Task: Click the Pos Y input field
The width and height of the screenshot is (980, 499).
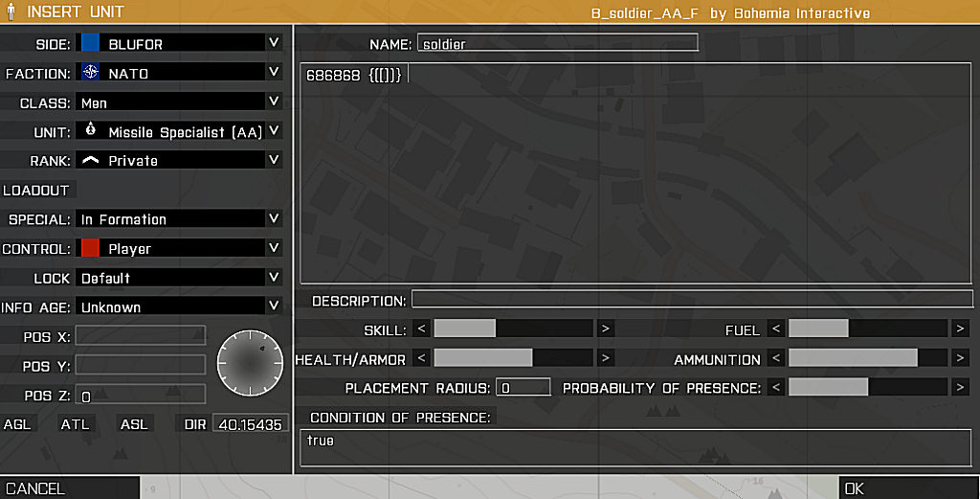Action: pyautogui.click(x=141, y=365)
